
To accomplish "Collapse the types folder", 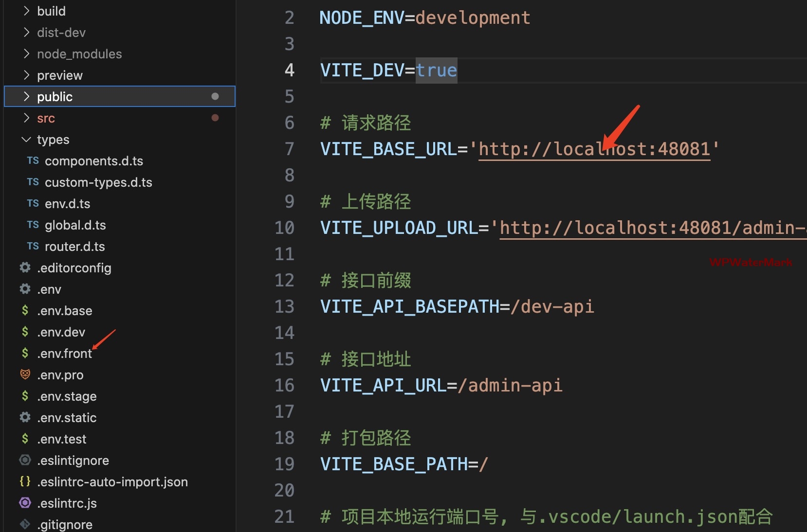I will (26, 140).
